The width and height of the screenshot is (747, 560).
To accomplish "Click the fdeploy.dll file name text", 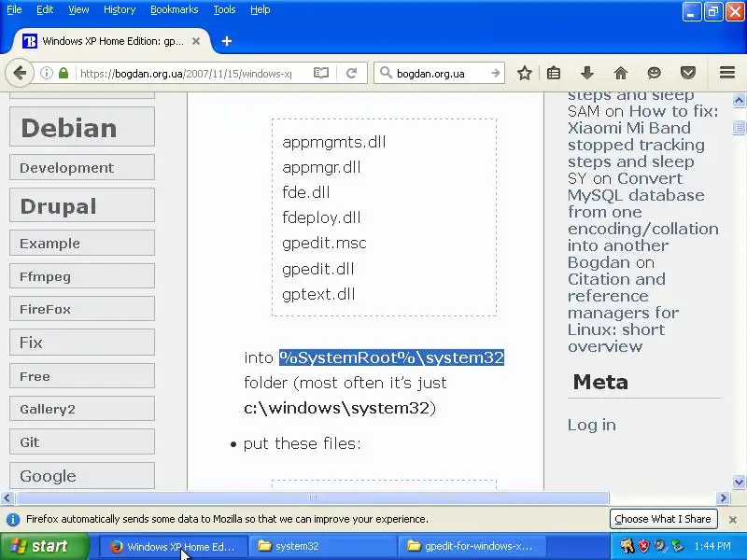I will tap(321, 217).
